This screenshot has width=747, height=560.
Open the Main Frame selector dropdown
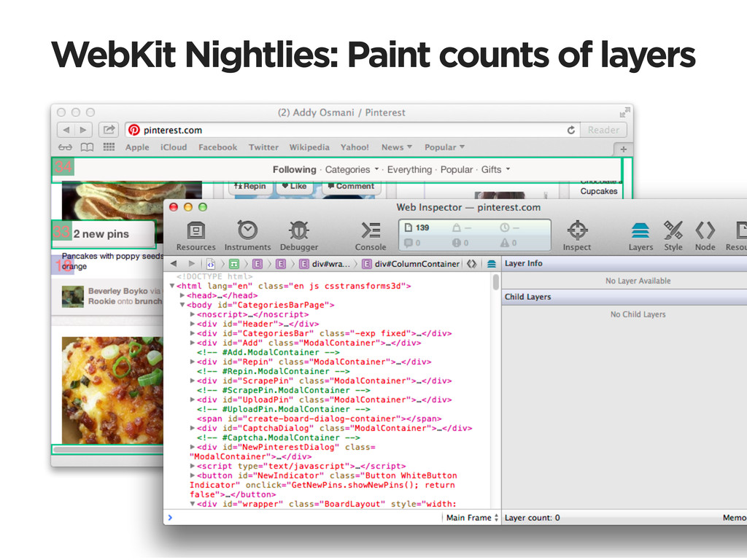pyautogui.click(x=473, y=518)
